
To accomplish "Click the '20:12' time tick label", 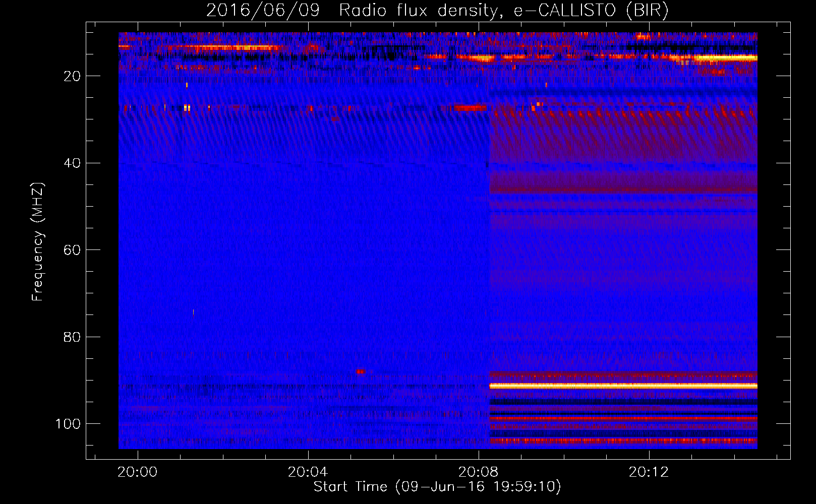I will click(649, 472).
